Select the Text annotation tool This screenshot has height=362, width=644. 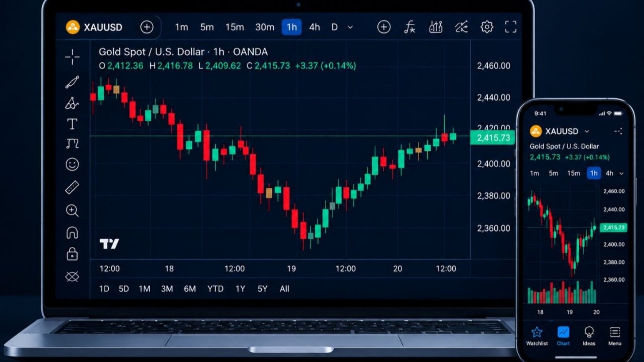click(72, 124)
